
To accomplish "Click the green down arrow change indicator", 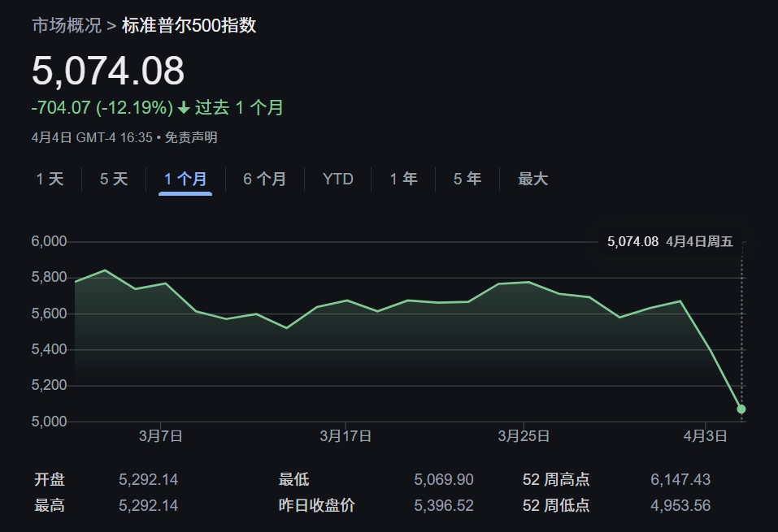I will [184, 107].
